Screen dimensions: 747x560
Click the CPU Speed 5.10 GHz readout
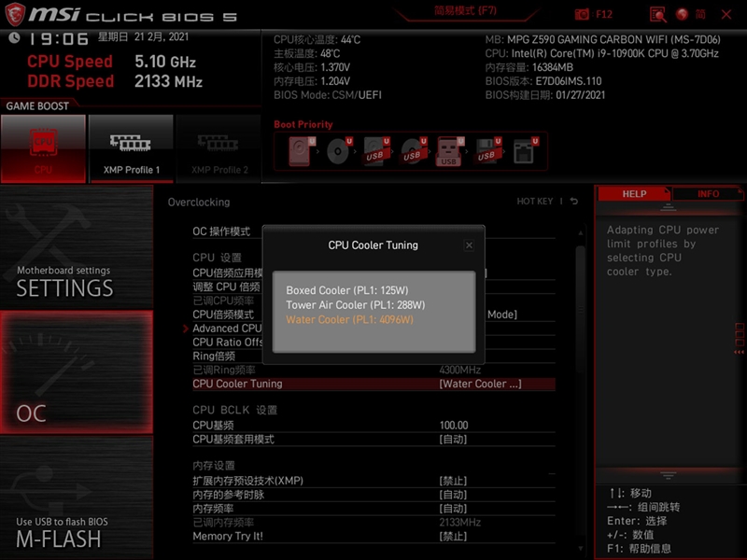(x=111, y=62)
